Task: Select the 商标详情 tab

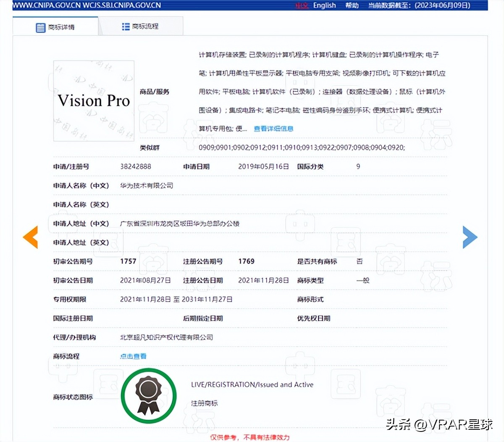Action: (x=61, y=26)
